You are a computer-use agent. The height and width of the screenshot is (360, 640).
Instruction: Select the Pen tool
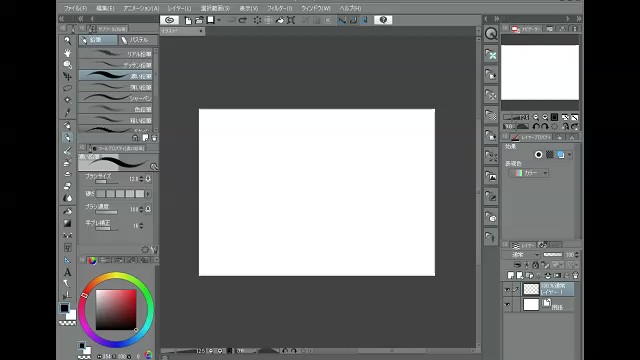(x=67, y=126)
